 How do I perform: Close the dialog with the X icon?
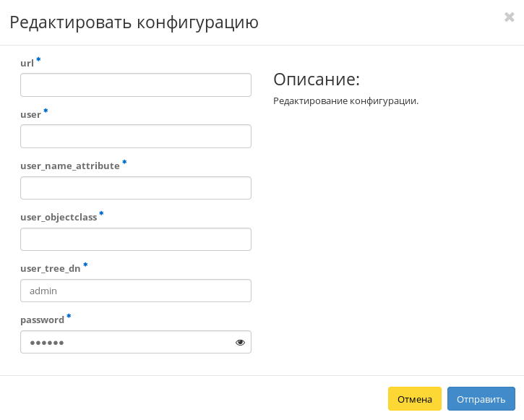[x=509, y=17]
